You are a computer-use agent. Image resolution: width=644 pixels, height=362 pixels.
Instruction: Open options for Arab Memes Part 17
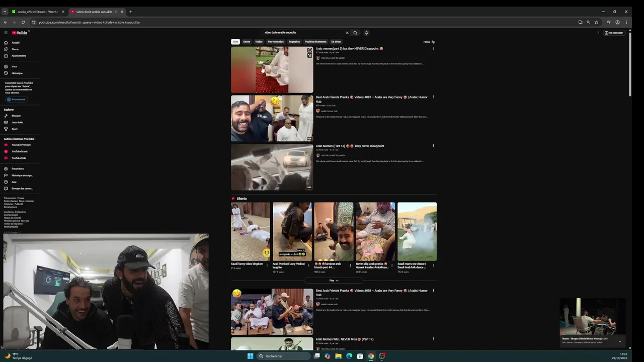pos(433,339)
